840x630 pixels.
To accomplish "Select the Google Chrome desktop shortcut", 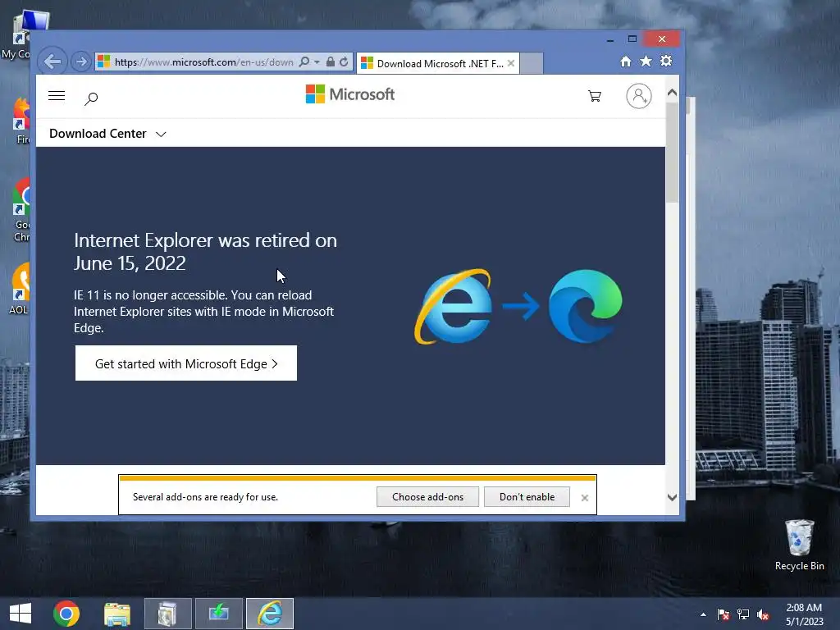I will [x=21, y=210].
